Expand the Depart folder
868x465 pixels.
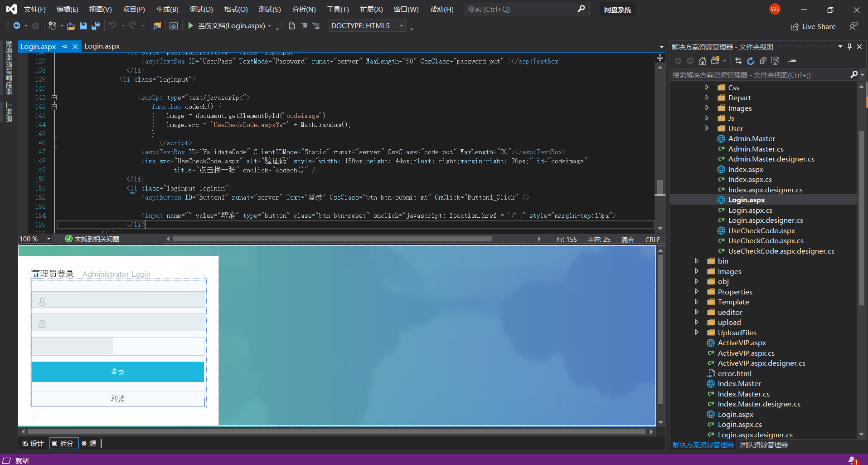[707, 98]
